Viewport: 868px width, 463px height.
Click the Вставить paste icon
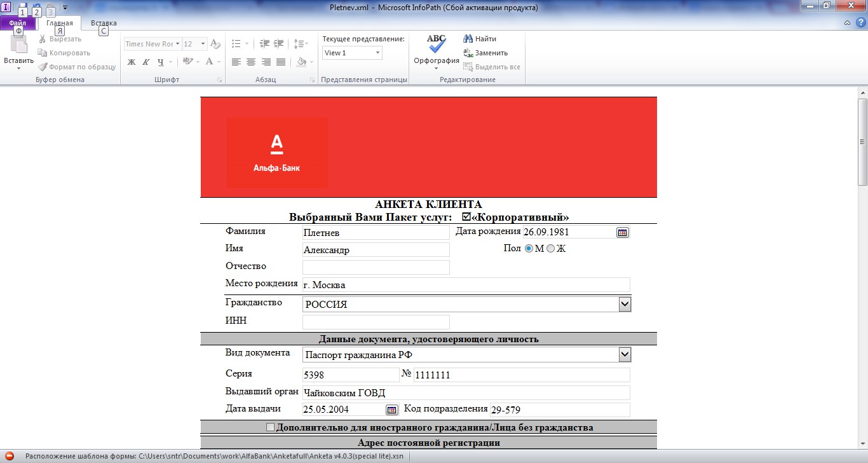coord(18,44)
